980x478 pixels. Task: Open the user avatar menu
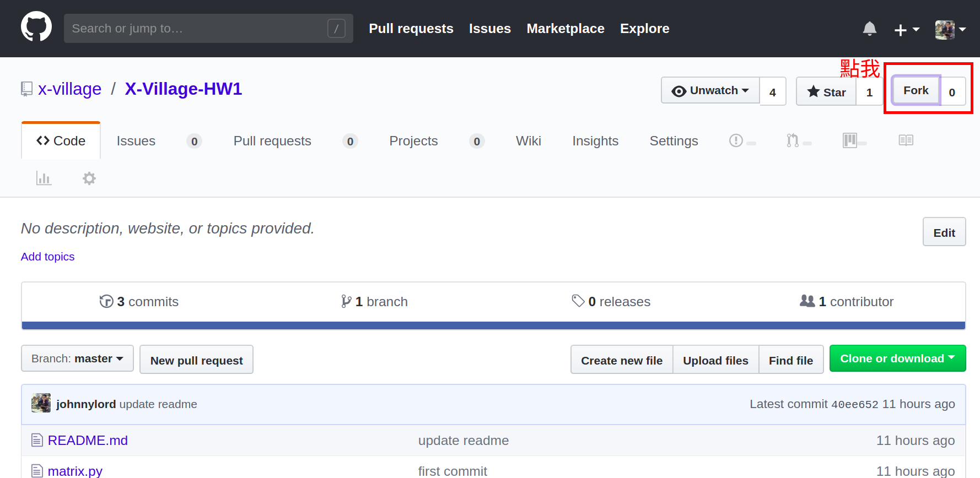(950, 30)
